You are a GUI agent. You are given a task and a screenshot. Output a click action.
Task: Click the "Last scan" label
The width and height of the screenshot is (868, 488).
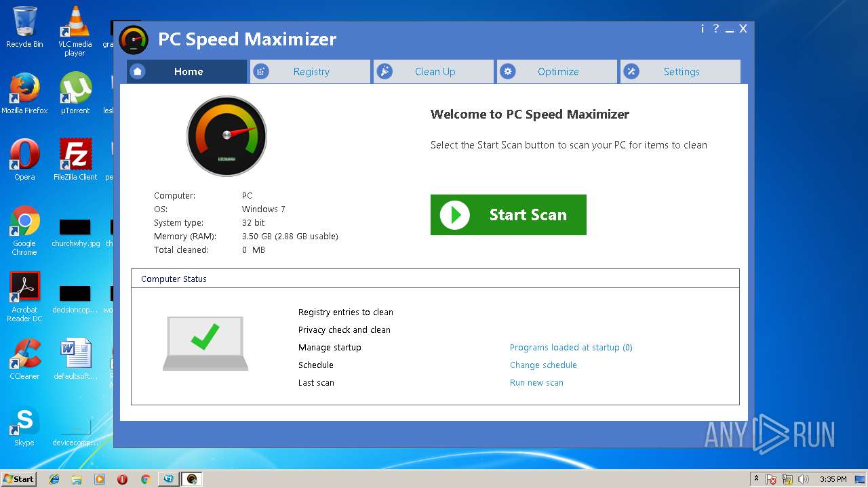tap(316, 383)
